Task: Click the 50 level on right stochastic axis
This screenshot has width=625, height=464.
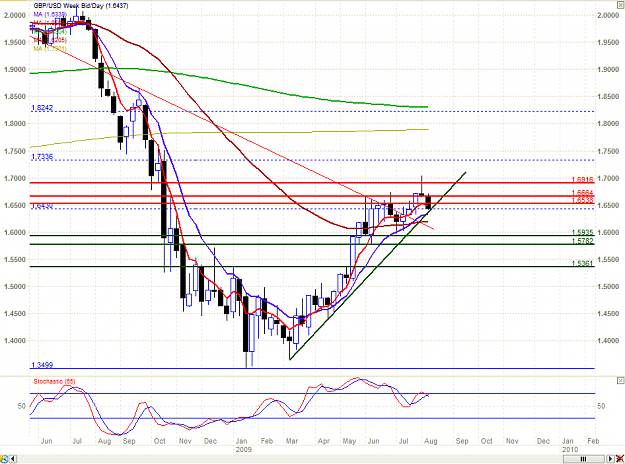Action: click(601, 406)
